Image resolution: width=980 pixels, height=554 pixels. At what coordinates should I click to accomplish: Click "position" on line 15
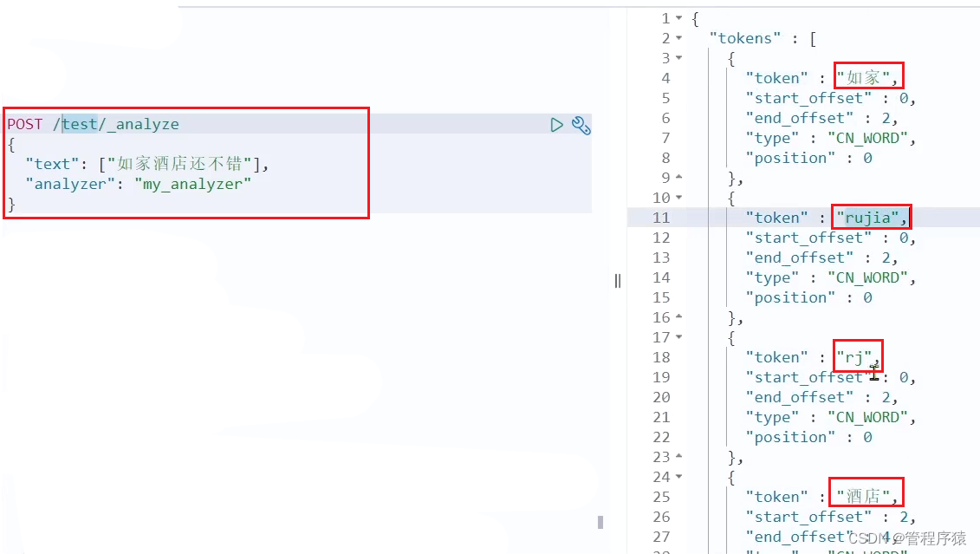[x=790, y=297]
